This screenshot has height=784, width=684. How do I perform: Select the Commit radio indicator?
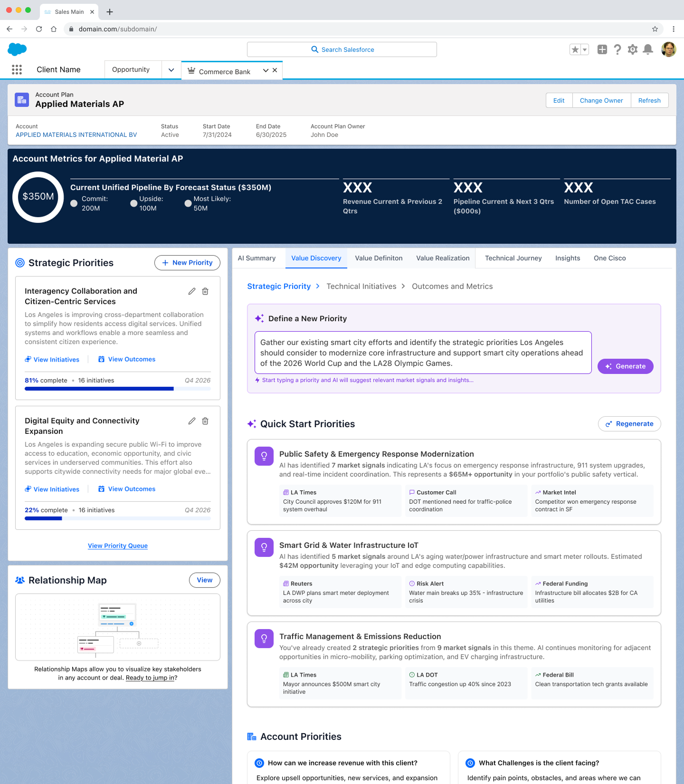click(x=74, y=203)
